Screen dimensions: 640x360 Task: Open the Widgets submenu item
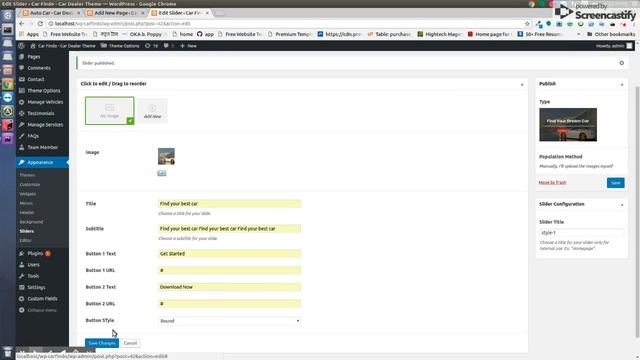pyautogui.click(x=28, y=194)
